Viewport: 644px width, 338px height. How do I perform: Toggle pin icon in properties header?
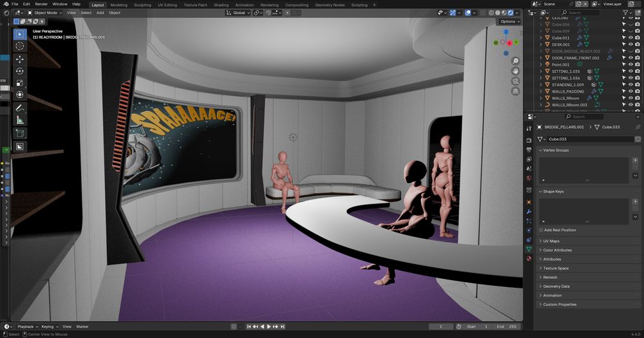click(638, 127)
